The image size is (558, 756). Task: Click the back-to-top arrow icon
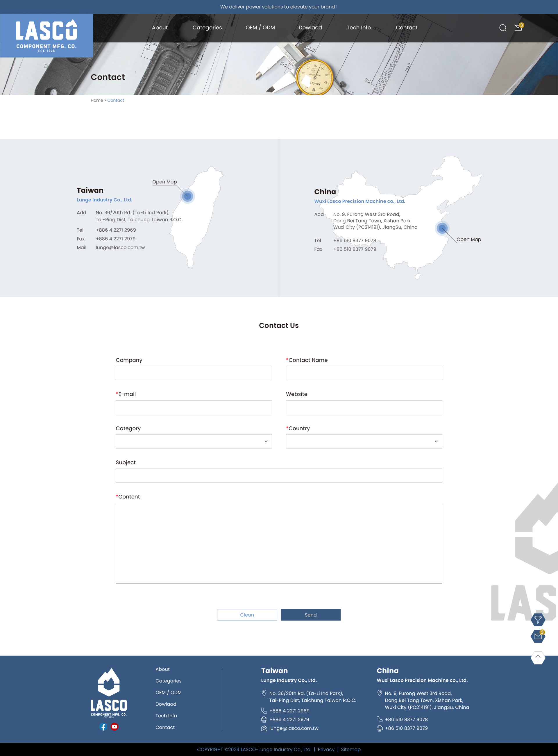point(538,658)
